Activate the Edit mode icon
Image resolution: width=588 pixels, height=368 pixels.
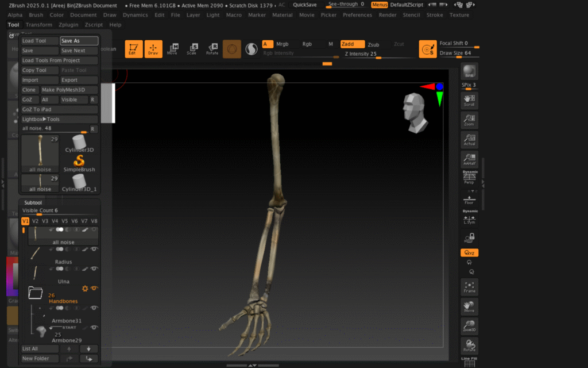pos(134,49)
